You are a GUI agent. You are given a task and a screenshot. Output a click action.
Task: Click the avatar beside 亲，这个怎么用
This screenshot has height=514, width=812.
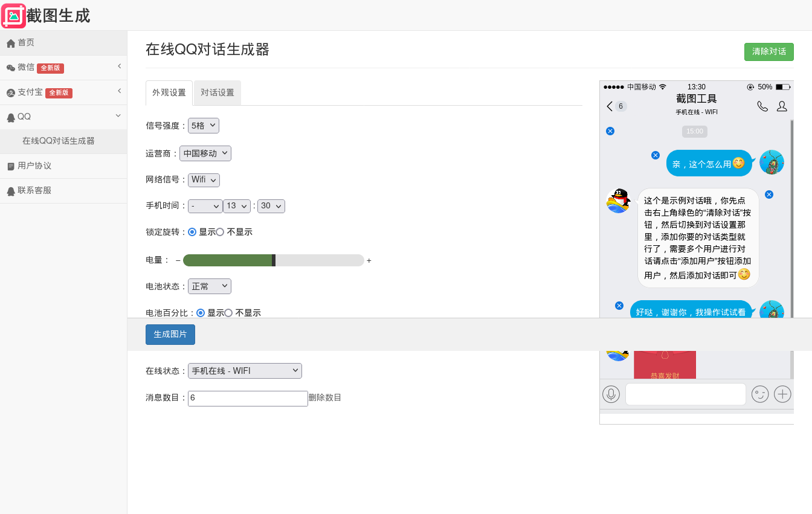pyautogui.click(x=772, y=162)
